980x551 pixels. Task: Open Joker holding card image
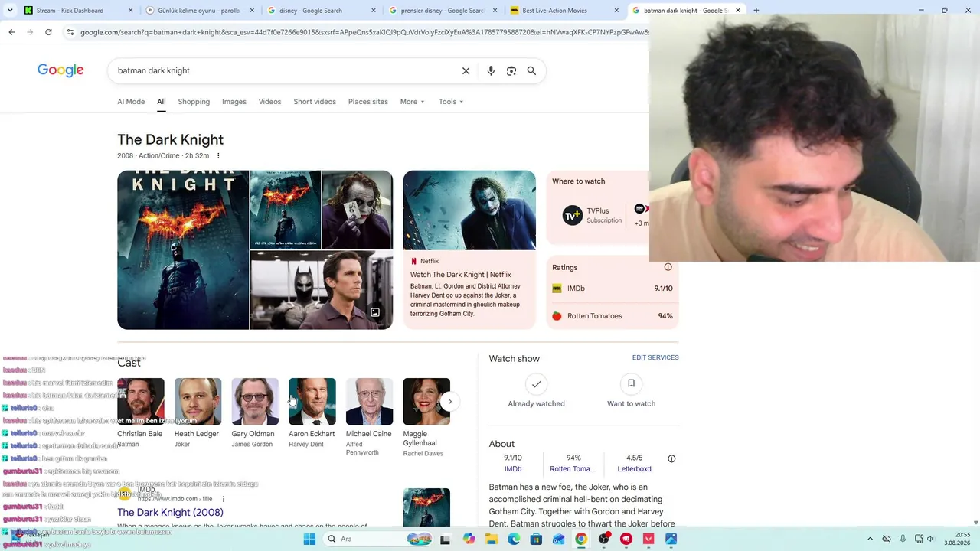point(358,210)
